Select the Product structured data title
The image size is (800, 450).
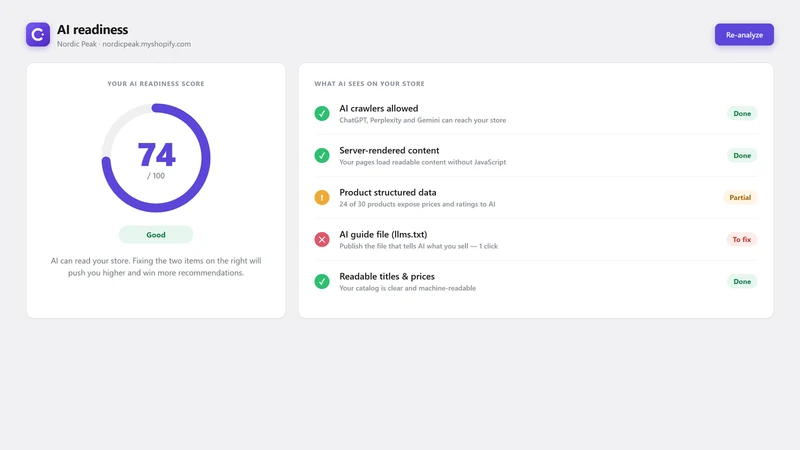[x=388, y=192]
